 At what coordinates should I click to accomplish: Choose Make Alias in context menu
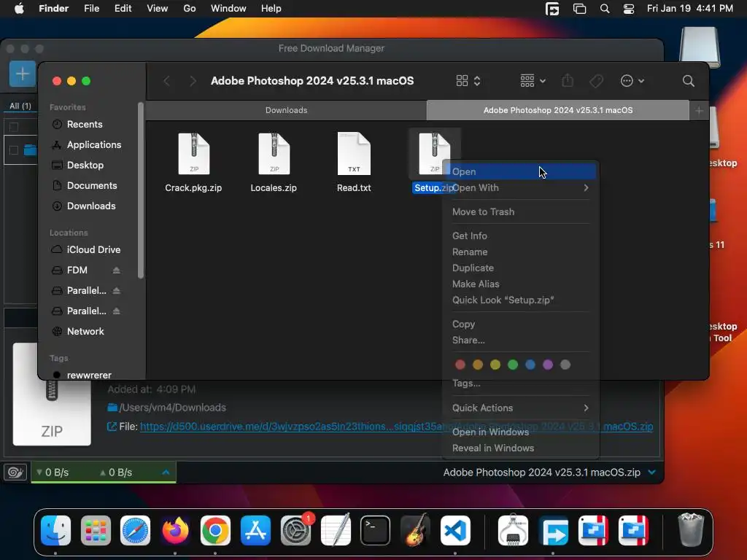[x=521, y=284]
